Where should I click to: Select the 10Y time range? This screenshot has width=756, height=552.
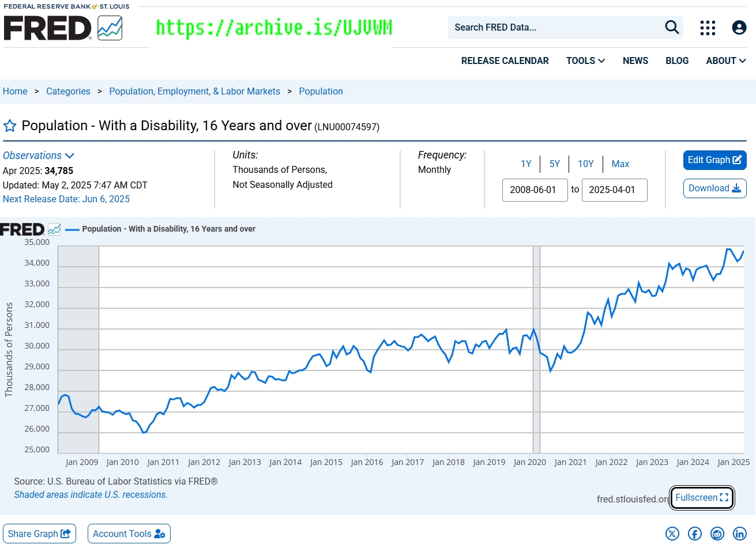[586, 164]
